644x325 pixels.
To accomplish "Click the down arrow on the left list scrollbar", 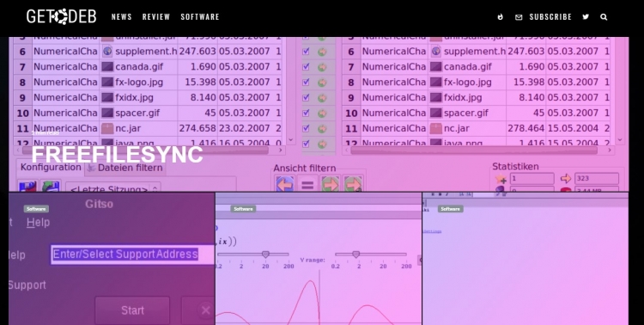I will click(291, 140).
